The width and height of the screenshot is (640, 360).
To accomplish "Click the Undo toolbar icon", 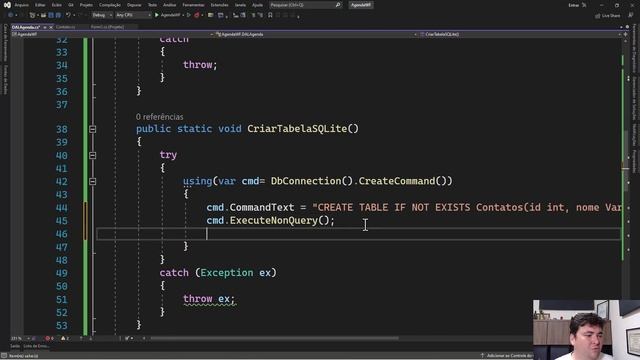I will click(x=68, y=15).
